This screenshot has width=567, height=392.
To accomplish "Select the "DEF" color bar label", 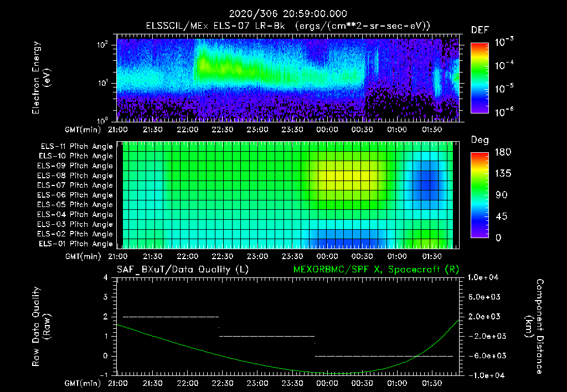I will click(x=480, y=30).
